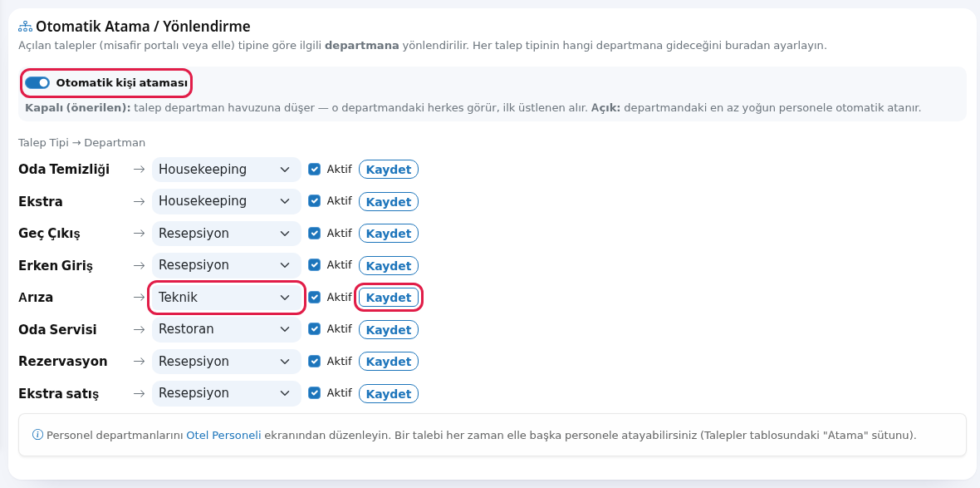Click the info icon in the Personel note
The width and height of the screenshot is (980, 488).
click(37, 435)
